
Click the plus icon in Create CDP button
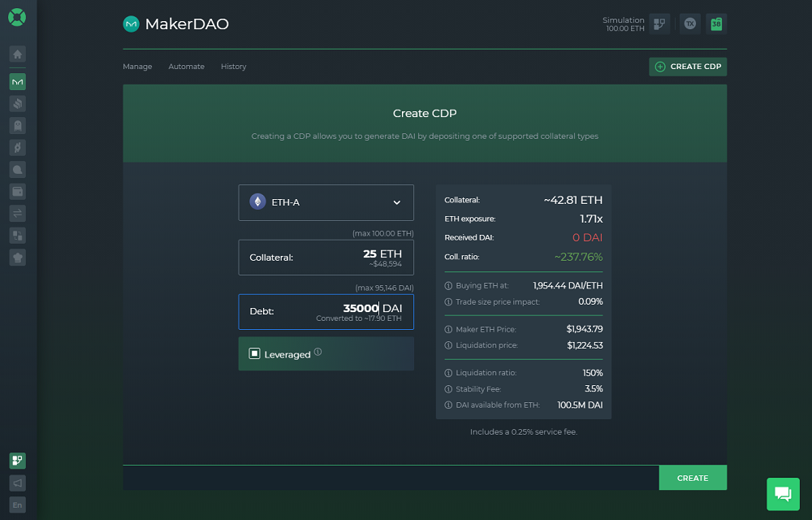click(660, 67)
